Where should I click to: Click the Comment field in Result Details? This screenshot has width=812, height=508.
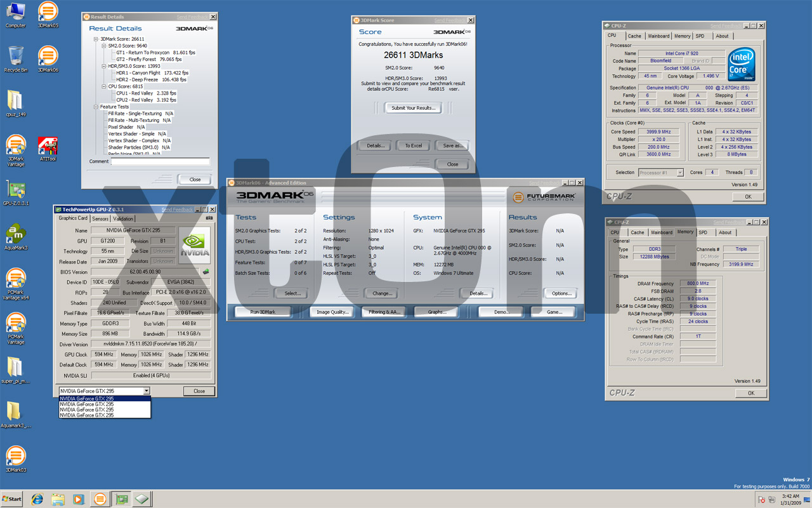tap(160, 162)
